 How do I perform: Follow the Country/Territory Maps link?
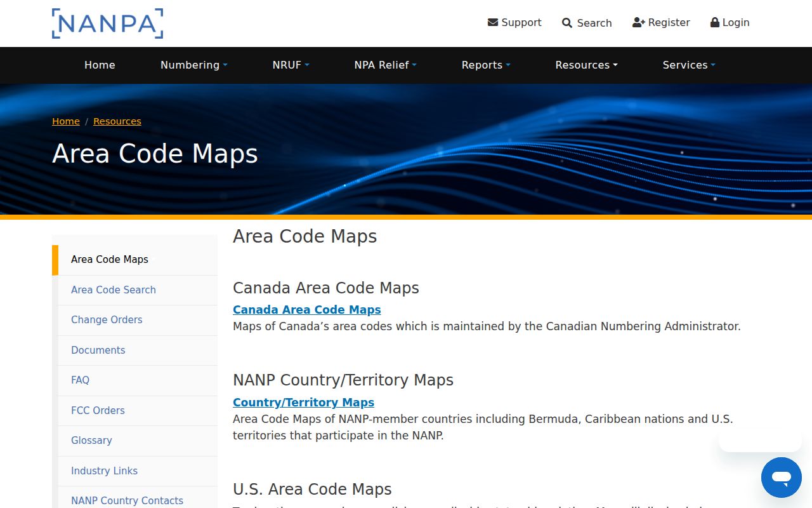pyautogui.click(x=303, y=403)
